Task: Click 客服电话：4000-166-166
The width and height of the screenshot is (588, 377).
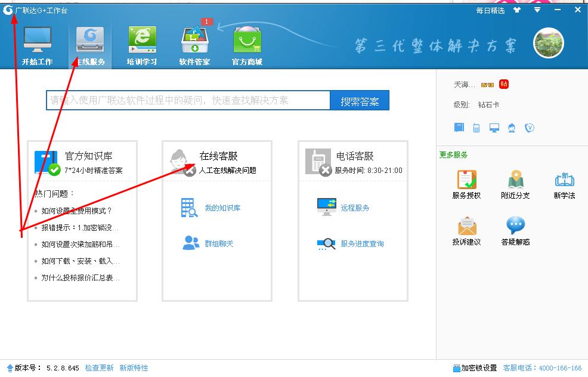Action: [x=542, y=368]
